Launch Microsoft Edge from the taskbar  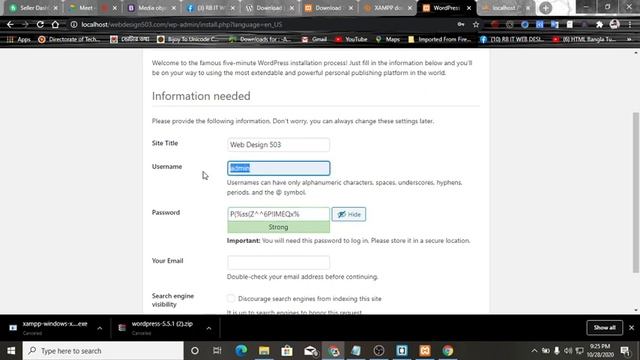pos(241,351)
